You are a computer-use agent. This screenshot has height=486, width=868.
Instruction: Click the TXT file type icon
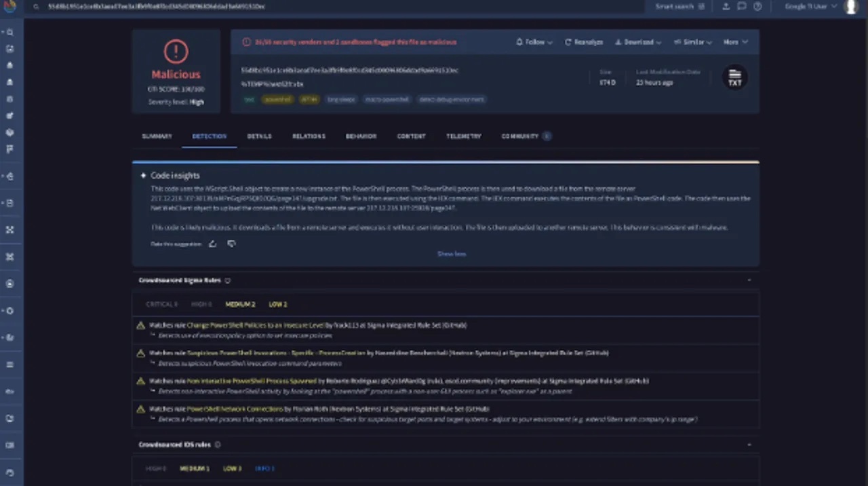734,77
